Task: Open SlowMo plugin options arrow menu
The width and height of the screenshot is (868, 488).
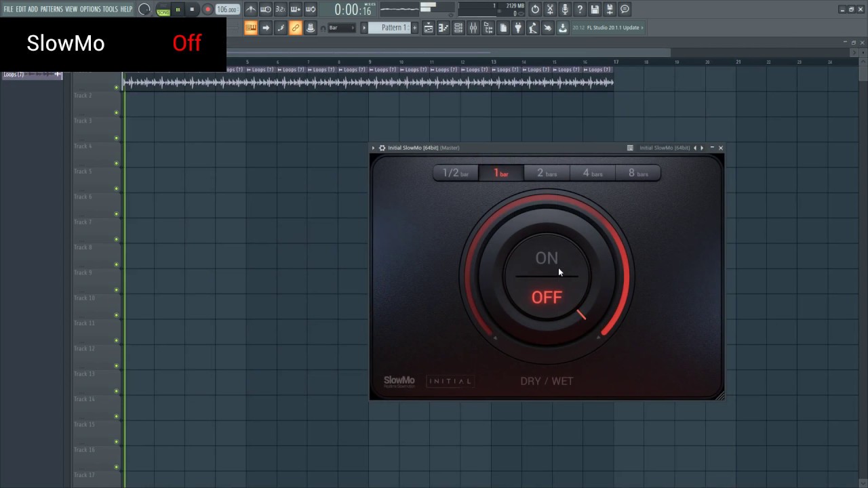Action: tap(373, 148)
